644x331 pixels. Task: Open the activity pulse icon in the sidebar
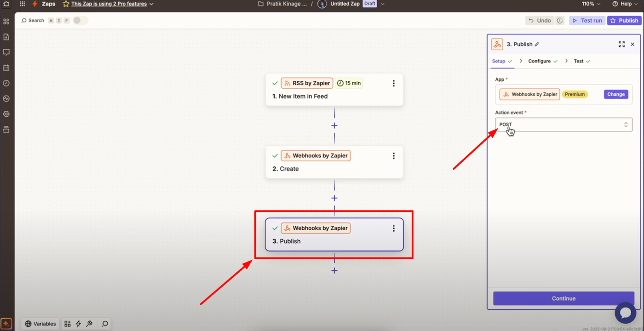(6, 98)
